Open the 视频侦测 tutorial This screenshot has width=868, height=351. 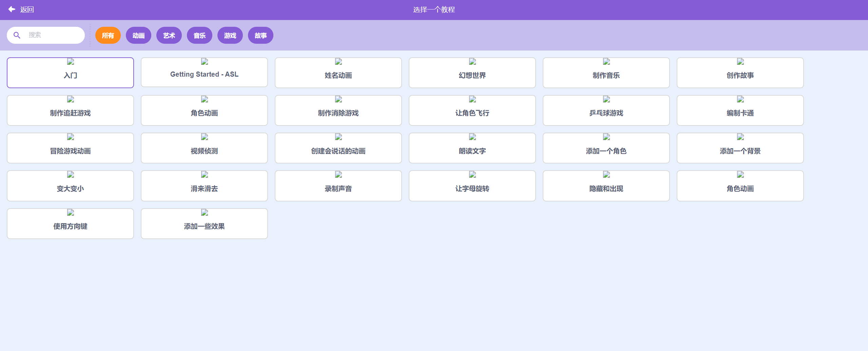[x=204, y=148]
